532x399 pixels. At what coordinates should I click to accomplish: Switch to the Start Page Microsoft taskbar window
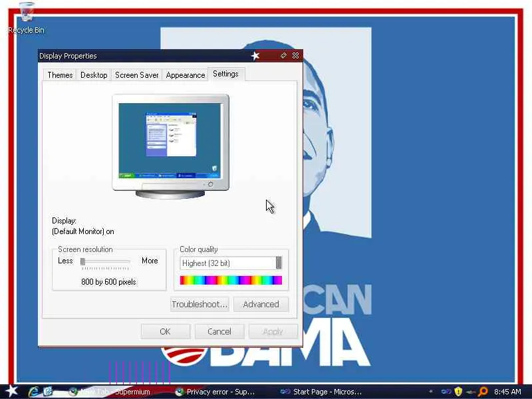(x=321, y=392)
